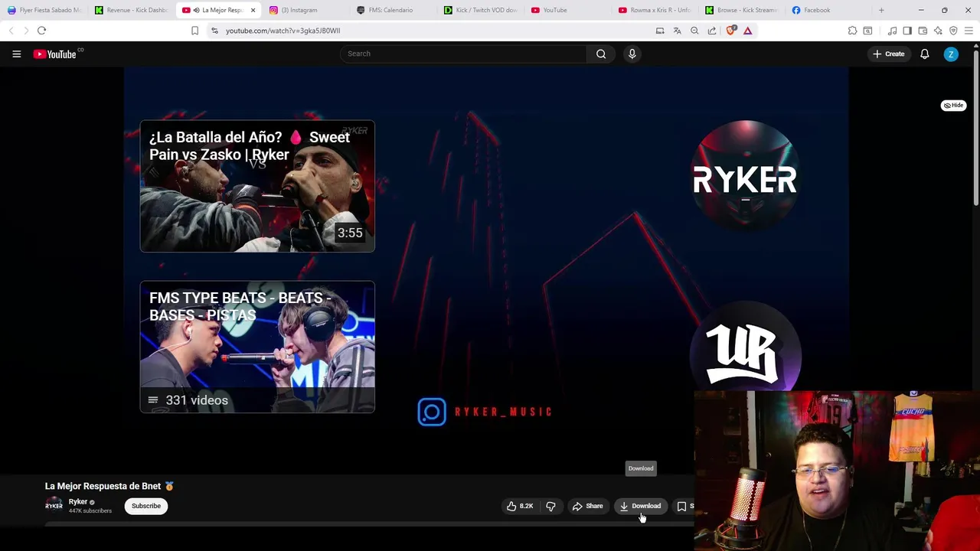The image size is (980, 551).
Task: Click the address bar URL
Action: click(x=283, y=31)
